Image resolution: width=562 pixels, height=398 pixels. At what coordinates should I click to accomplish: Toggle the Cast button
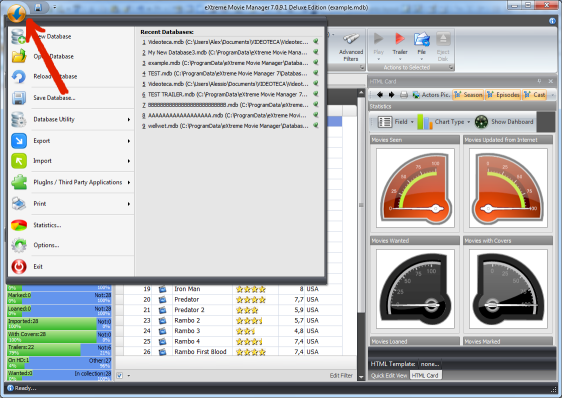[x=535, y=95]
